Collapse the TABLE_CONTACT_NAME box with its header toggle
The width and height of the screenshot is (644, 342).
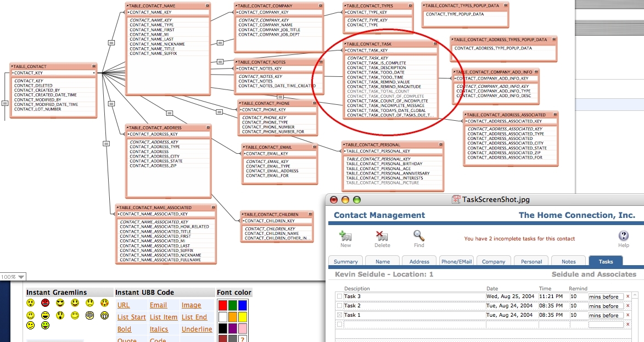(x=208, y=5)
